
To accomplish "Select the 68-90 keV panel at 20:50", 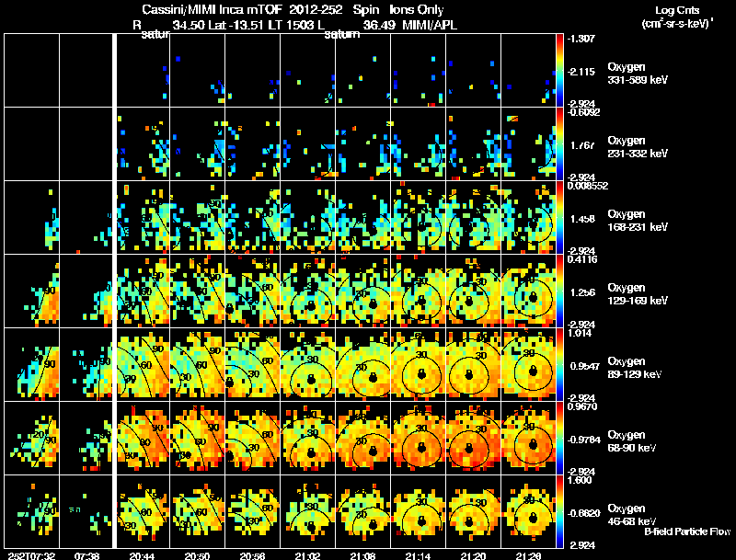I will tap(197, 439).
